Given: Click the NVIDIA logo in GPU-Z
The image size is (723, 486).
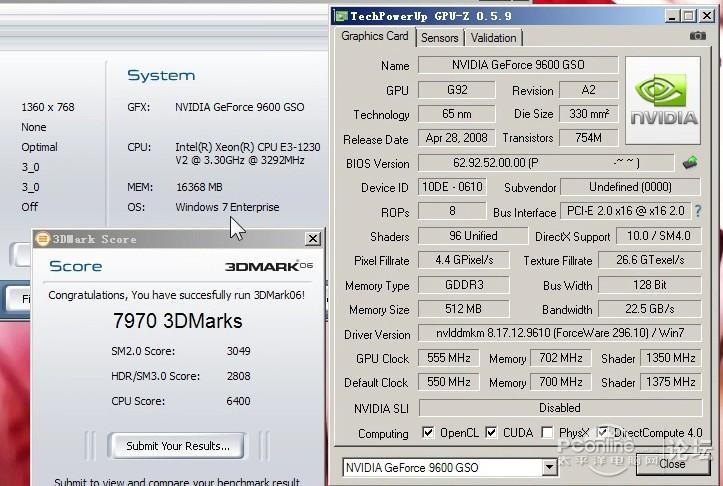Looking at the screenshot, I should (x=663, y=101).
